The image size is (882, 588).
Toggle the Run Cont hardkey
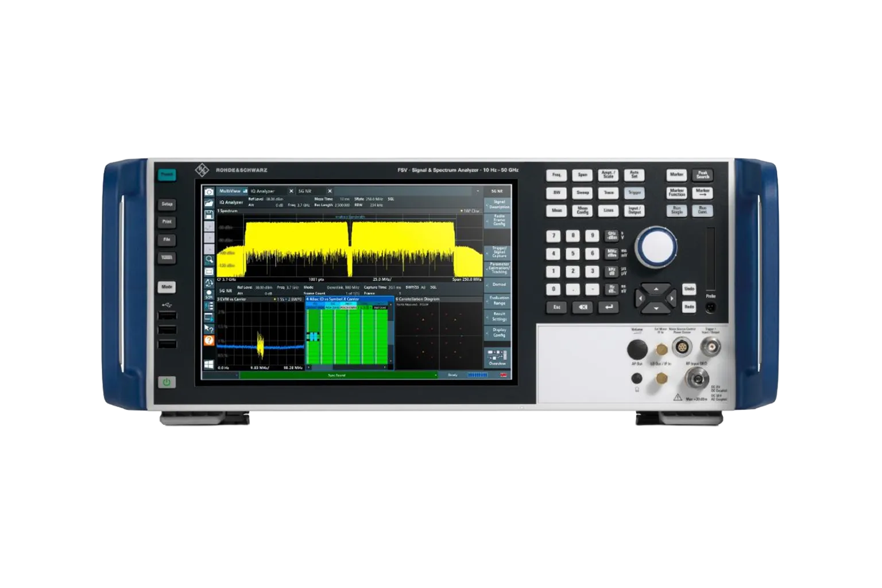(702, 211)
